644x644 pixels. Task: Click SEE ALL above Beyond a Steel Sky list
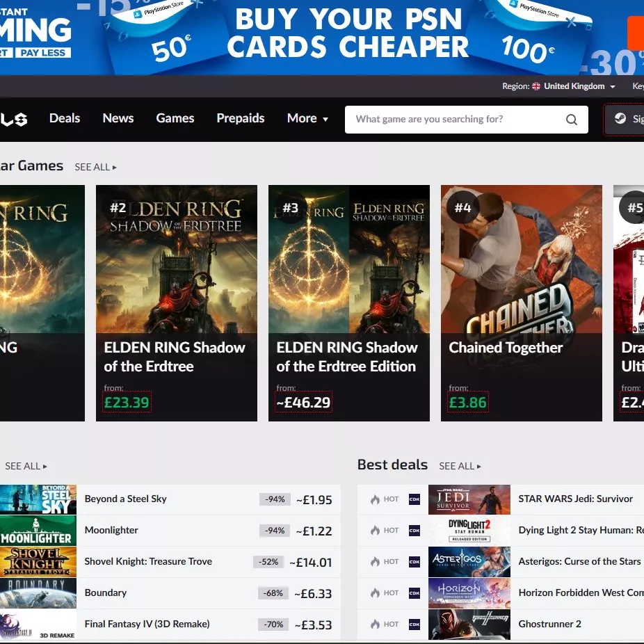pyautogui.click(x=26, y=466)
